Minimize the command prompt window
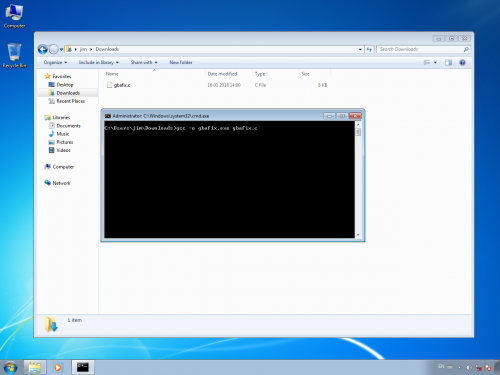Image resolution: width=500 pixels, height=375 pixels. [329, 116]
